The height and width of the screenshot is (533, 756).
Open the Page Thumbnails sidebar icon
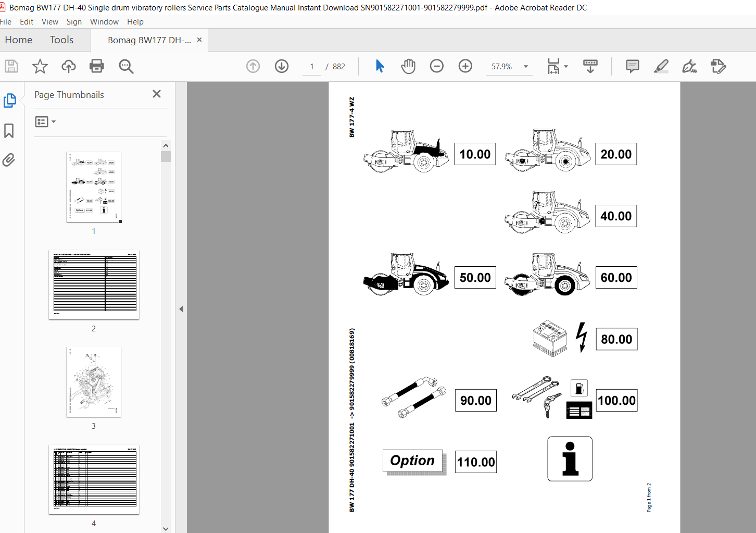[10, 101]
